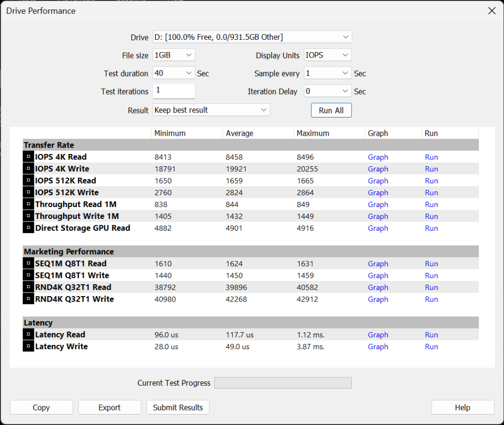Open the File size dropdown
The height and width of the screenshot is (425, 504).
174,55
